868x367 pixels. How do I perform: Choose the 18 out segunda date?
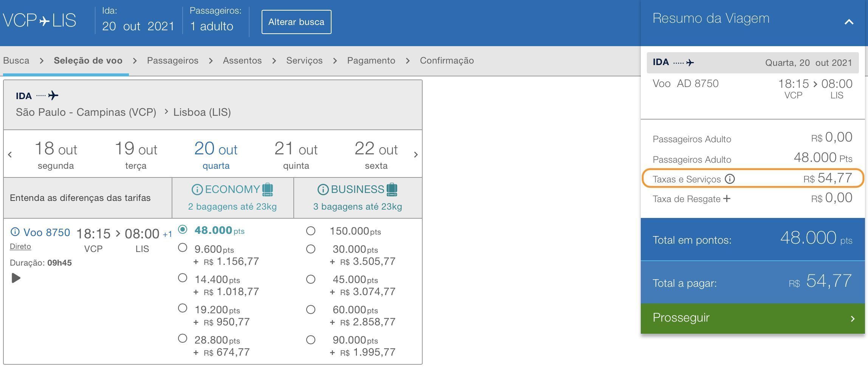point(56,155)
